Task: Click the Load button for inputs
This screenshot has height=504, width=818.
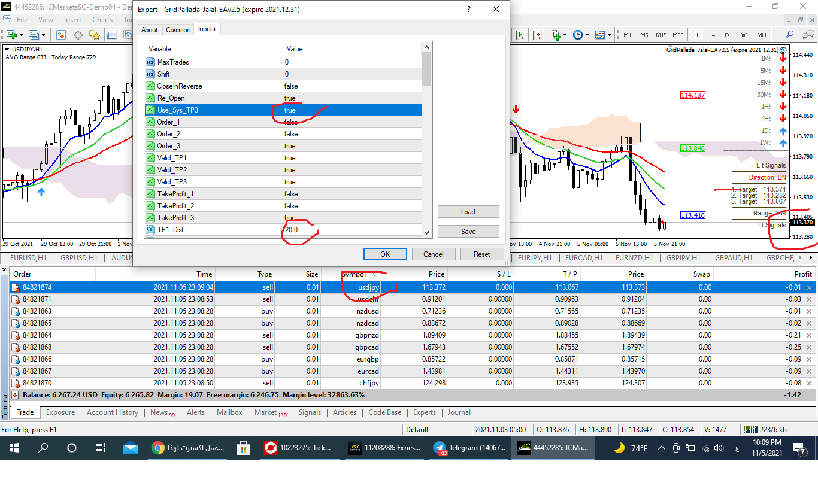Action: click(x=468, y=212)
